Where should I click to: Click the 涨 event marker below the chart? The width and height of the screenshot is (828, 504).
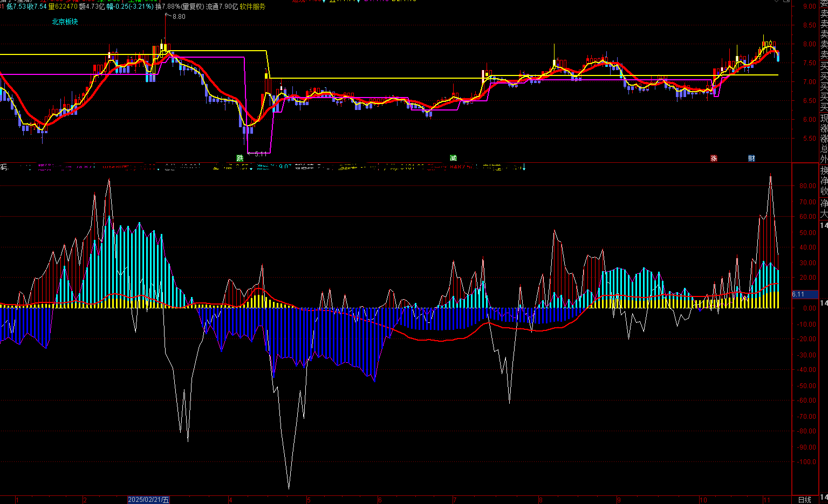click(714, 158)
